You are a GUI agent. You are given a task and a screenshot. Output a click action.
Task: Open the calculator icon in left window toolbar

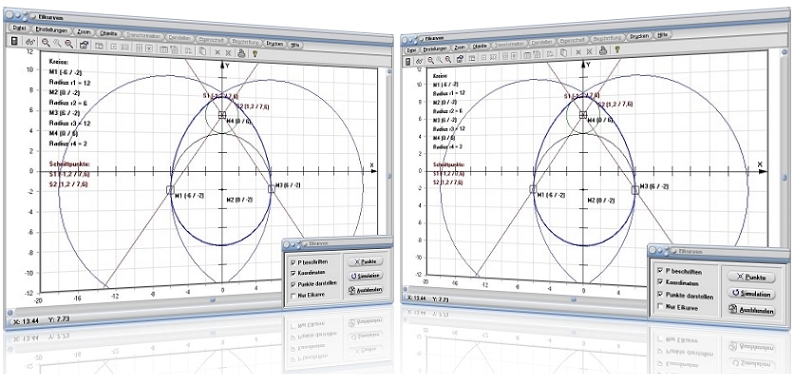point(15,41)
